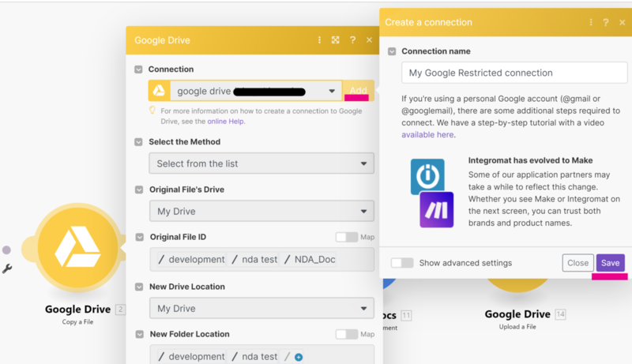This screenshot has height=364, width=632.
Task: Toggle the Select the Method field checkbox
Action: point(138,142)
